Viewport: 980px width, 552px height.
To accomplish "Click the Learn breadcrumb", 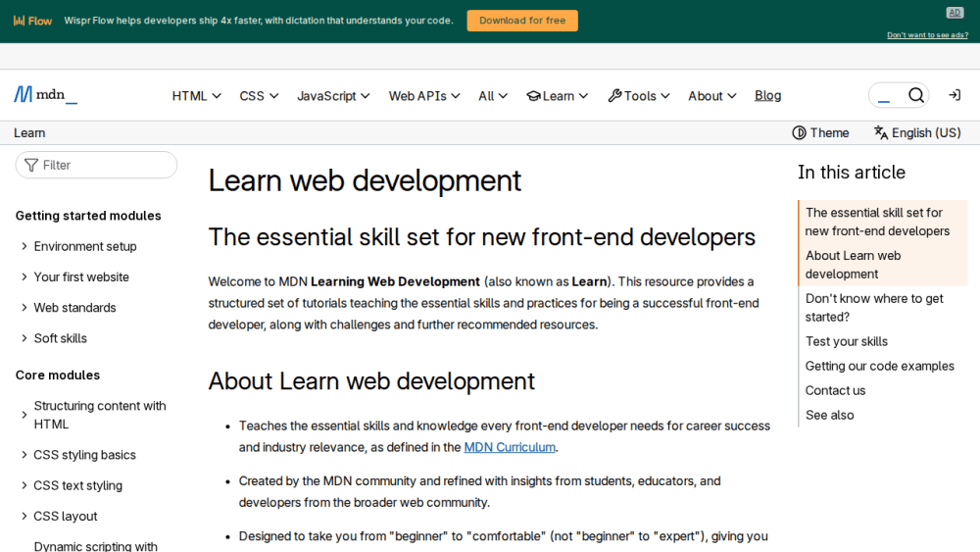I will [x=29, y=132].
